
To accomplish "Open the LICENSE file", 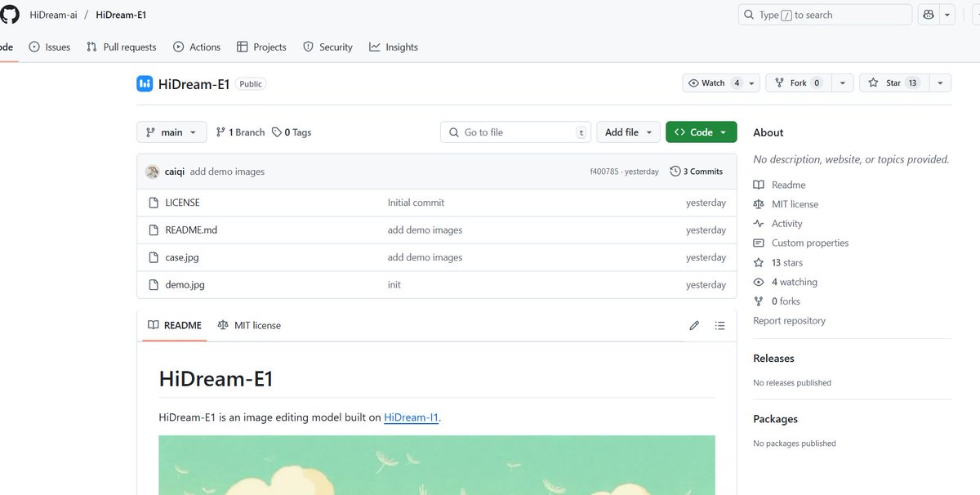I will click(182, 203).
